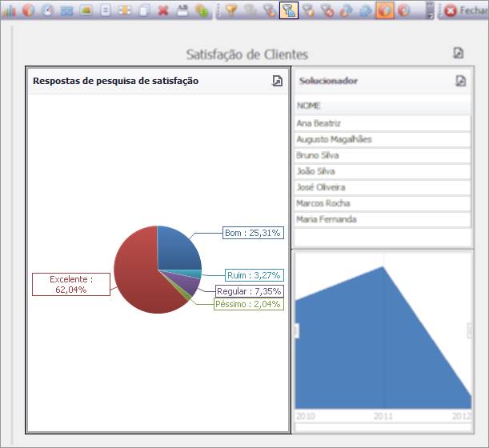
Task: Select Bruno Silva in the list
Action: tap(383, 155)
